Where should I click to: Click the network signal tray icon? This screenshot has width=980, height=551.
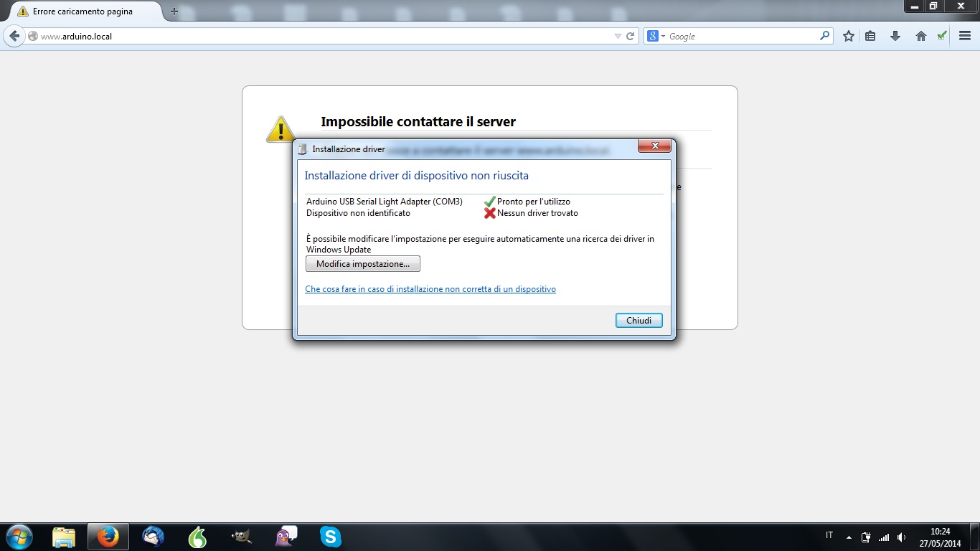(x=884, y=537)
